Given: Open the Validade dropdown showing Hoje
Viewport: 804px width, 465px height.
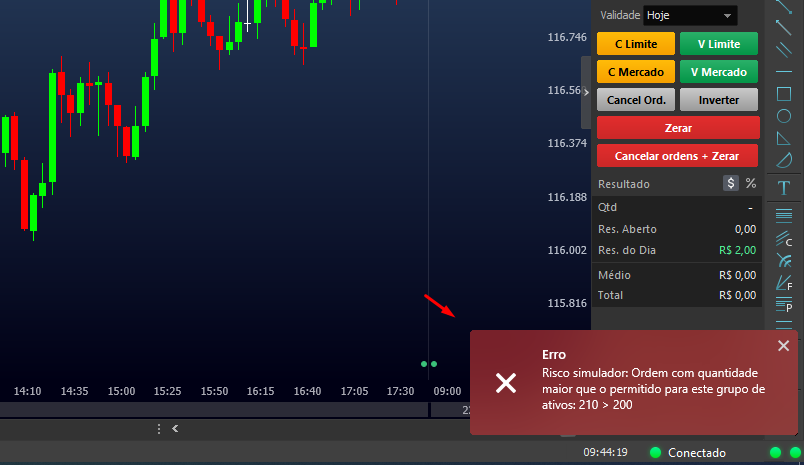Looking at the screenshot, I should point(690,15).
